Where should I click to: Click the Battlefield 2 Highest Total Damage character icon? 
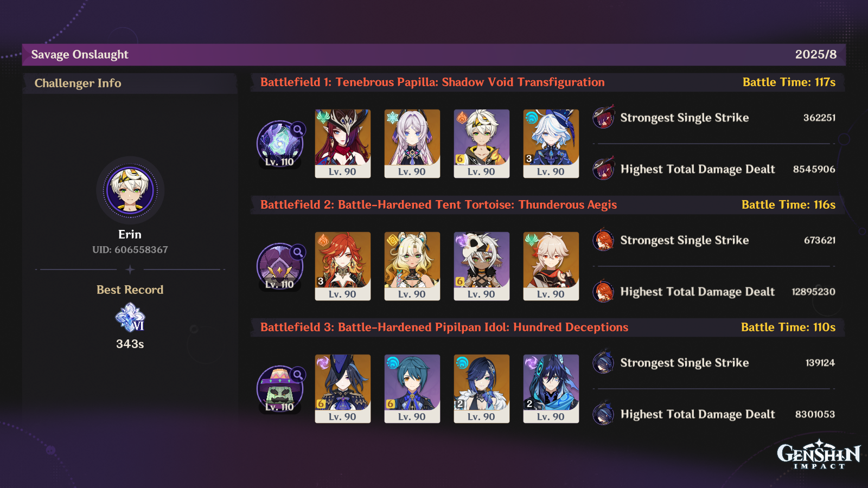click(603, 292)
